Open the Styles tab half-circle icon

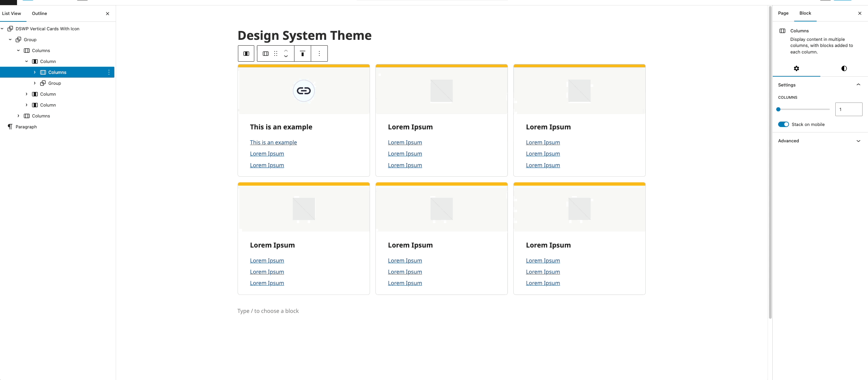pyautogui.click(x=844, y=68)
